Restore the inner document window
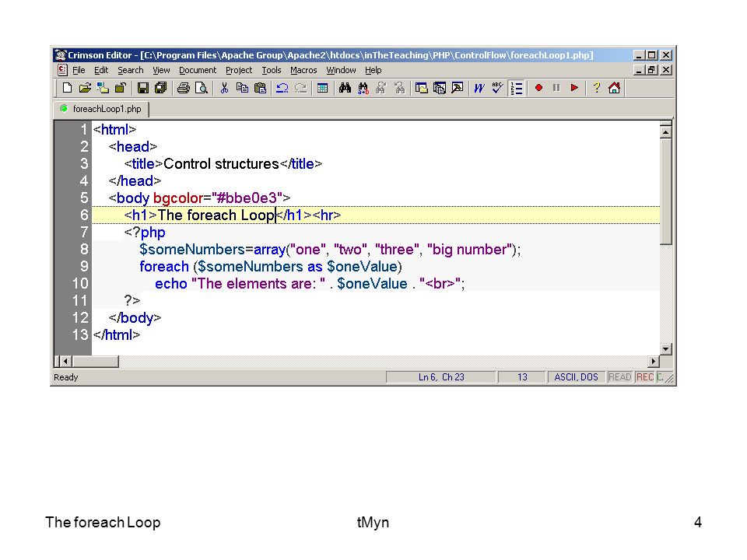The height and width of the screenshot is (560, 747). 652,70
